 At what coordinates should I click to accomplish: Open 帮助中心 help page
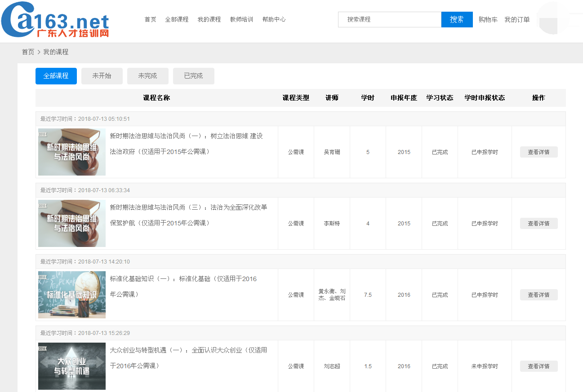[x=274, y=19]
